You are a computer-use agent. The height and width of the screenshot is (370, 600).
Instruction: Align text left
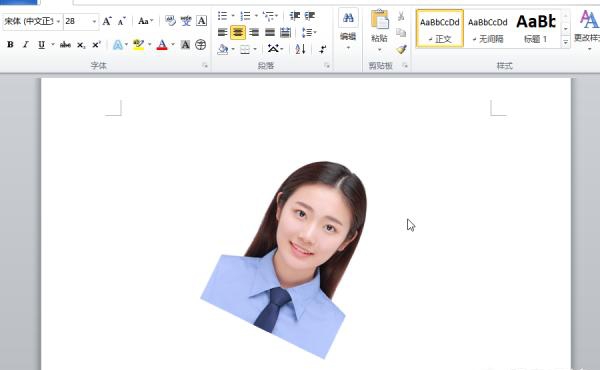coord(222,32)
